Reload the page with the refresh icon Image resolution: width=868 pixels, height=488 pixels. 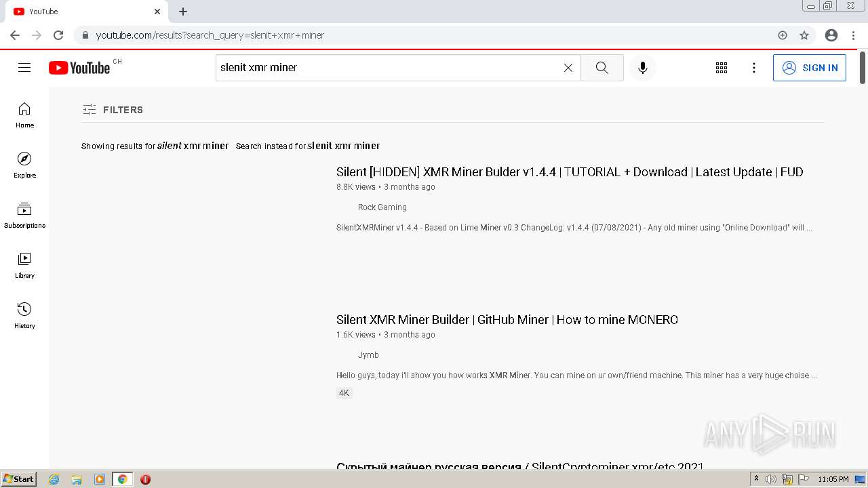(x=58, y=35)
